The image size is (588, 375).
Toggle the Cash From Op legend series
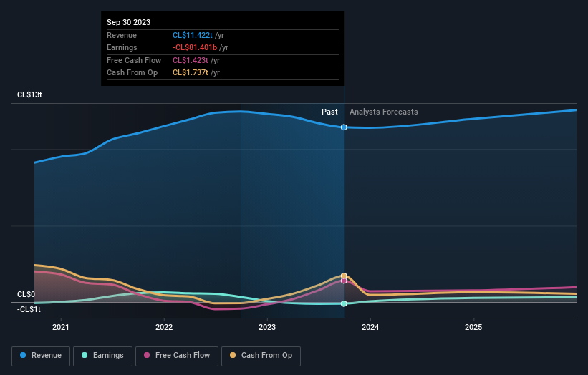261,356
